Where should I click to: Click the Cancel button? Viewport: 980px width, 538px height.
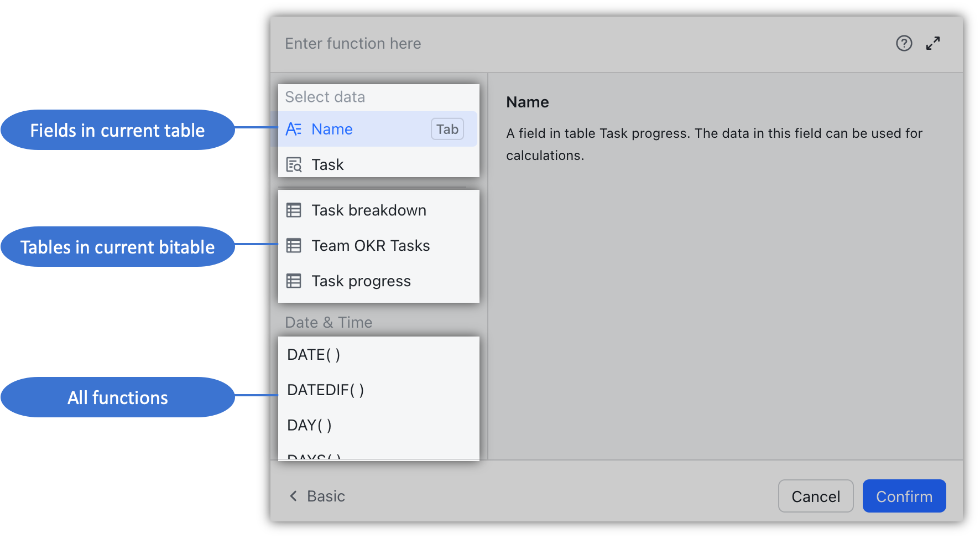[x=816, y=496]
